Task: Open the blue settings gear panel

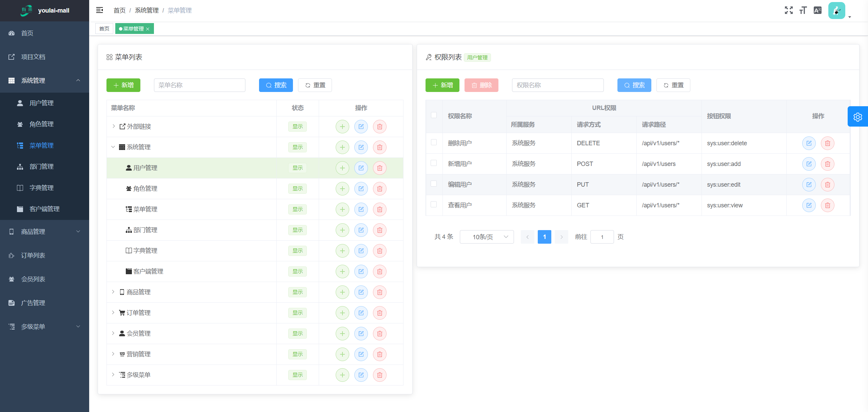Action: pos(857,117)
